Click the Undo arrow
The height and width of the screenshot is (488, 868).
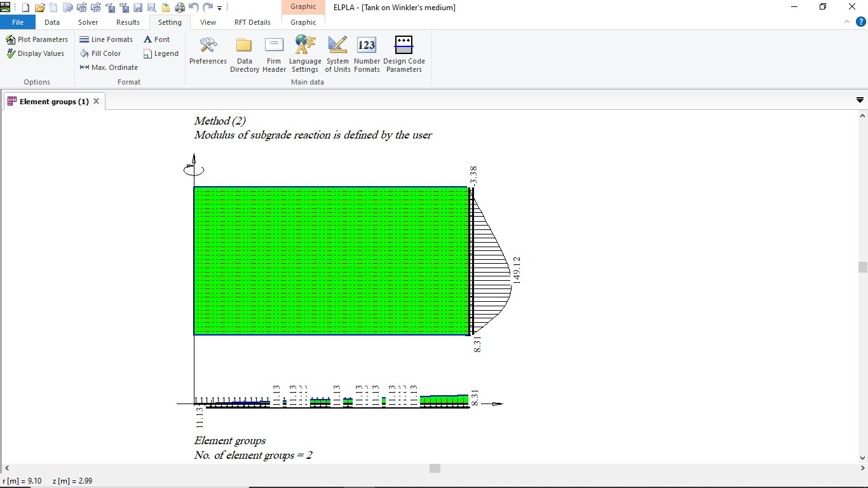click(194, 8)
